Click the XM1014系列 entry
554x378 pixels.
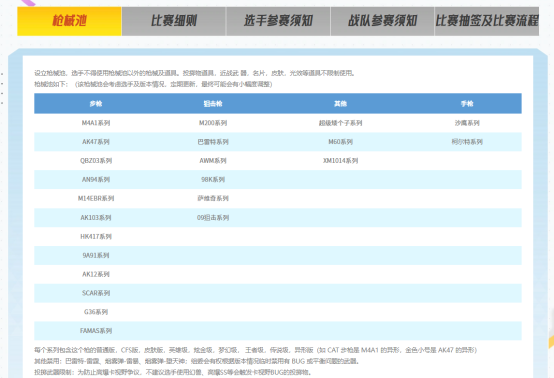tap(340, 160)
